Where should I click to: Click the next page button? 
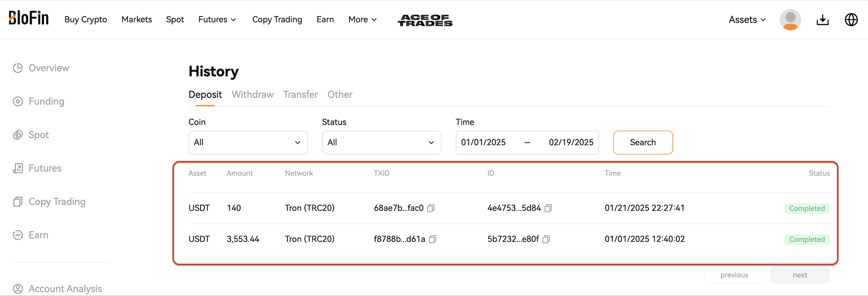pyautogui.click(x=800, y=275)
